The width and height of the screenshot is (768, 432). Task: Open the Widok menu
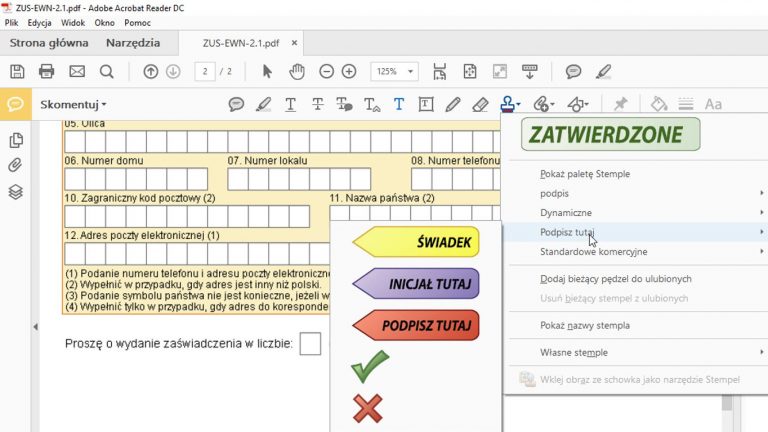tap(73, 22)
